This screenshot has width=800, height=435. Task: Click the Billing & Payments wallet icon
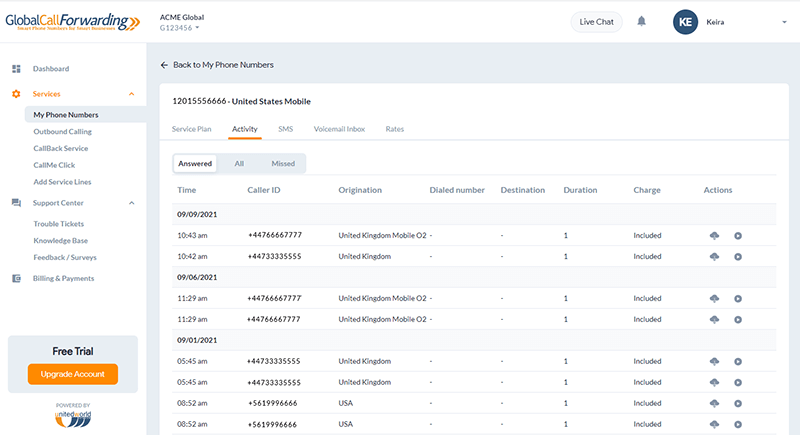tap(16, 278)
